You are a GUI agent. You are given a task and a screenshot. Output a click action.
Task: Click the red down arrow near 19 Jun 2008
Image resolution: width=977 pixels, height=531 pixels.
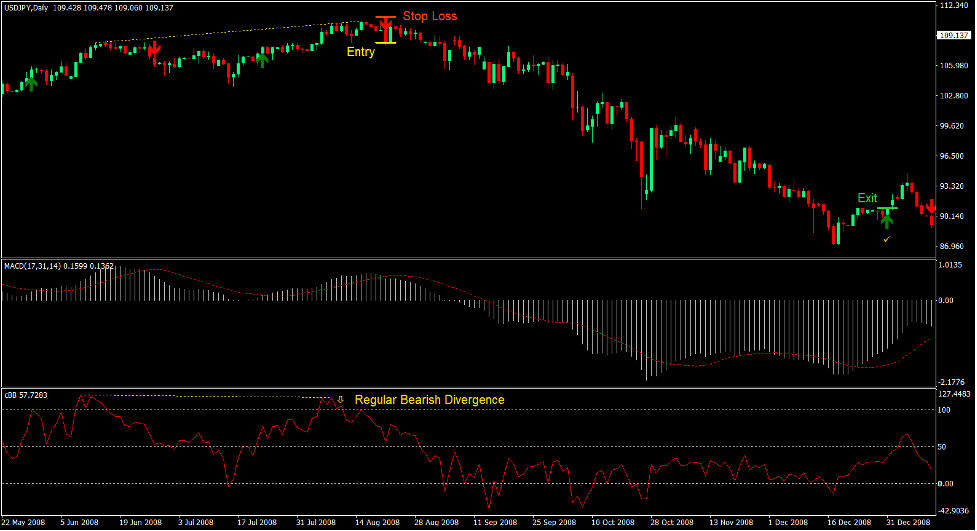pyautogui.click(x=154, y=51)
